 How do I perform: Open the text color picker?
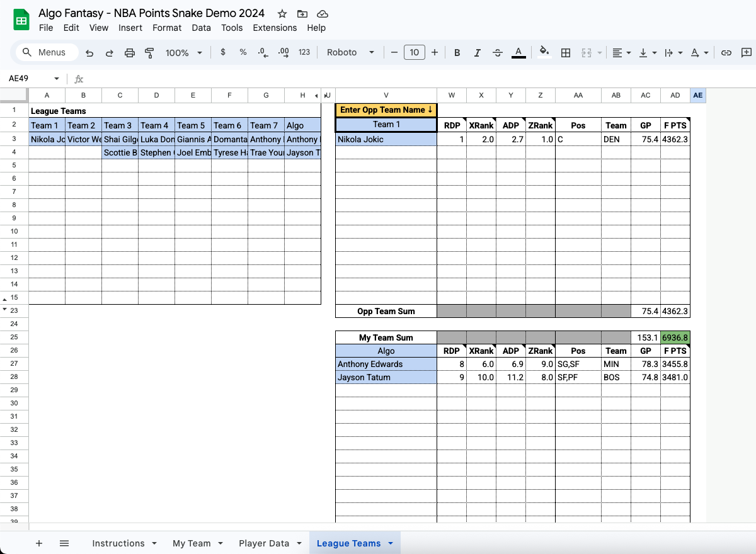(x=518, y=53)
